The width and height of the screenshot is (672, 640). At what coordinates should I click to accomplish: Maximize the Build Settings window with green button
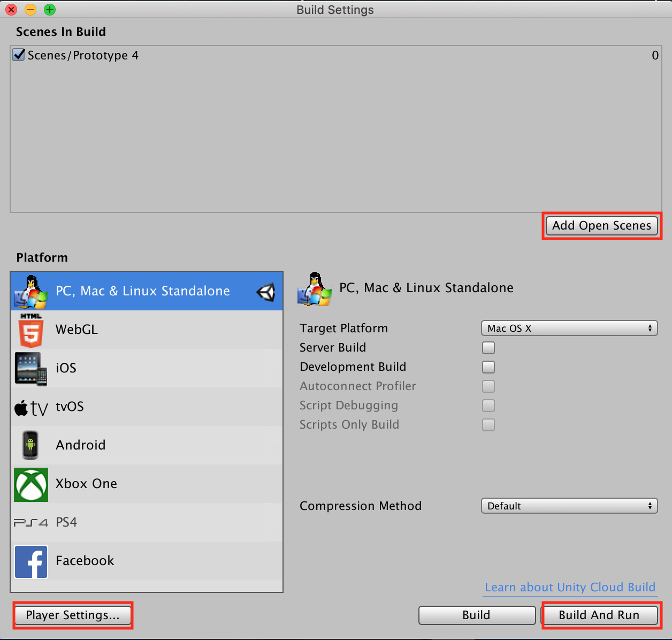(50, 10)
